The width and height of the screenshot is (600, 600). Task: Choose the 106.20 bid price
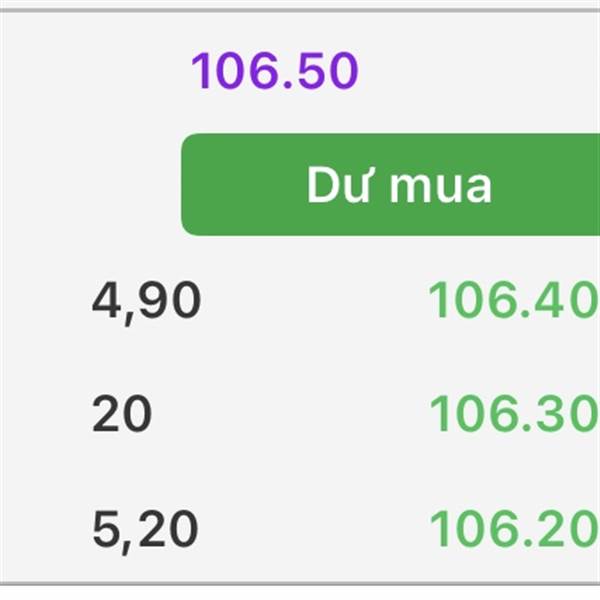point(513,529)
